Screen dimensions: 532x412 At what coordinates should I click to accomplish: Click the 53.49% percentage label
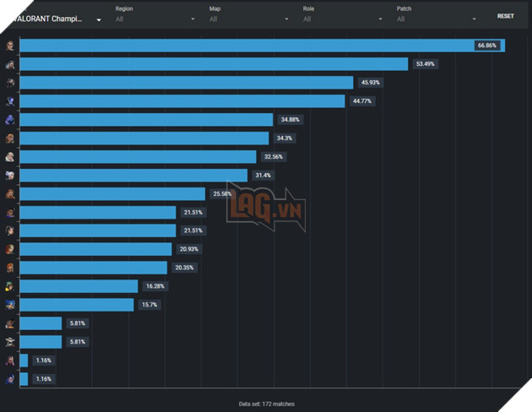[x=425, y=64]
